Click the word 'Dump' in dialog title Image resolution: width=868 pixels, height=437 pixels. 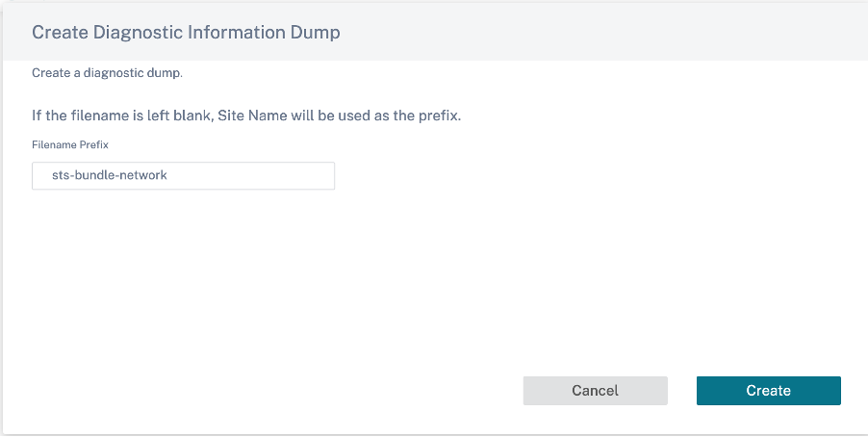coord(316,33)
